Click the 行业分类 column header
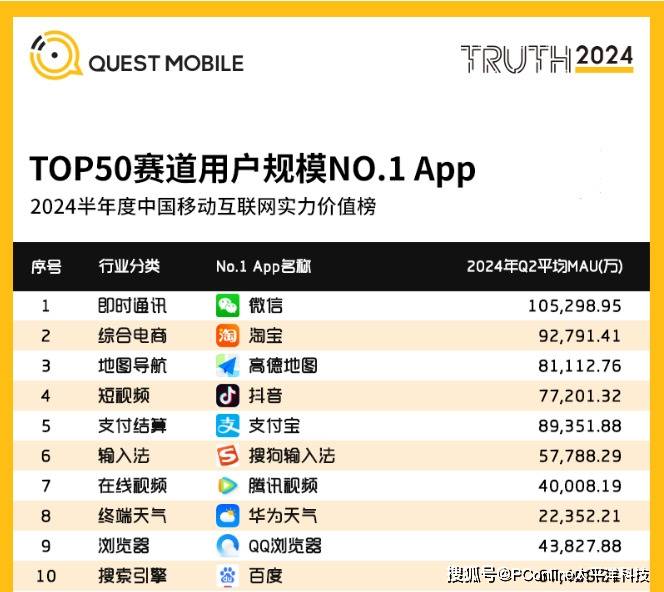Image resolution: width=664 pixels, height=592 pixels. click(129, 266)
